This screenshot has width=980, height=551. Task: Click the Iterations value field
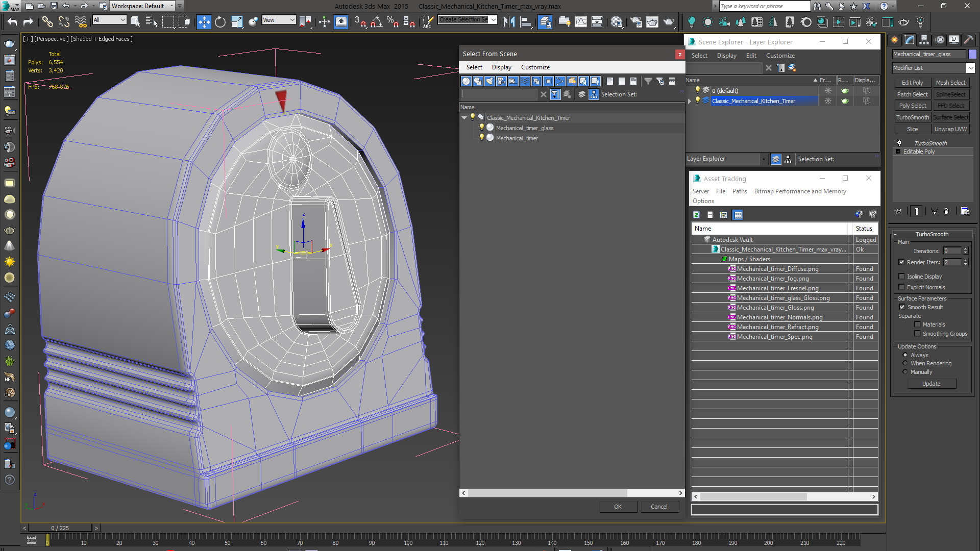[952, 251]
